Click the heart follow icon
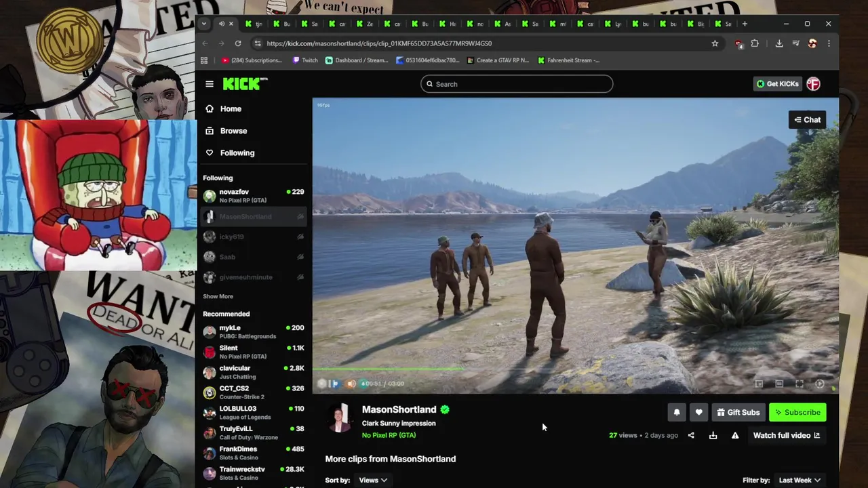 698,412
